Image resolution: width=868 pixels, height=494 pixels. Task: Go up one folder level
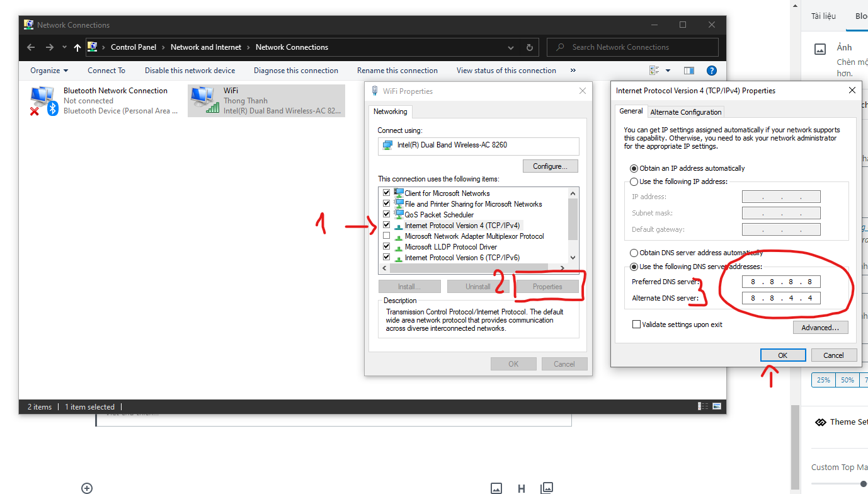point(77,47)
